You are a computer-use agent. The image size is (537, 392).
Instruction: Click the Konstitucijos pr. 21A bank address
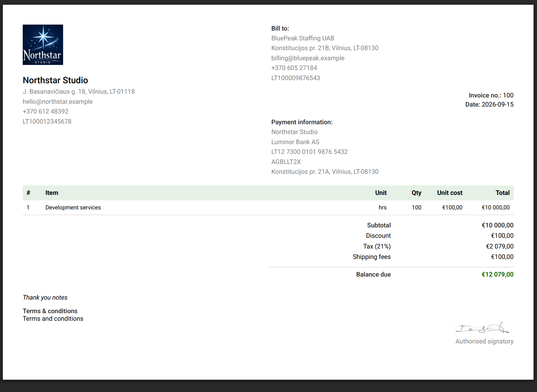pos(325,172)
